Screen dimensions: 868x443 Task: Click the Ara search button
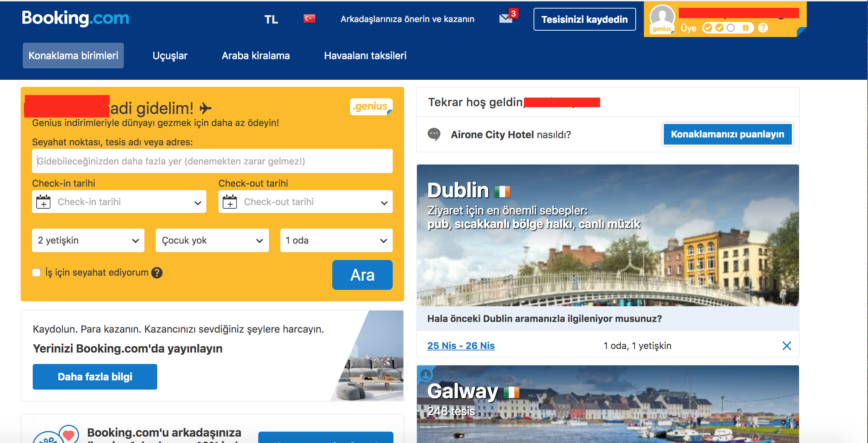point(362,275)
